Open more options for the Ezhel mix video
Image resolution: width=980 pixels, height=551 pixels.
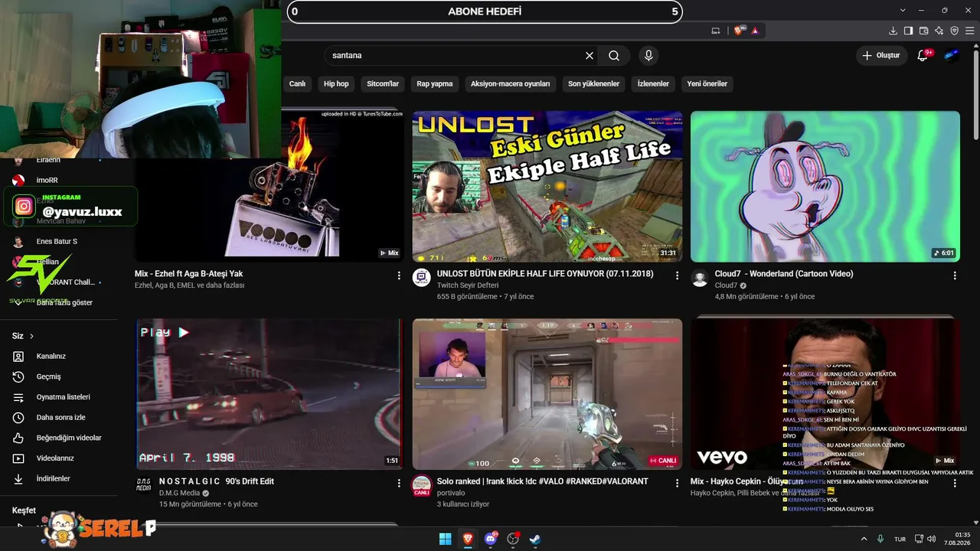[399, 275]
